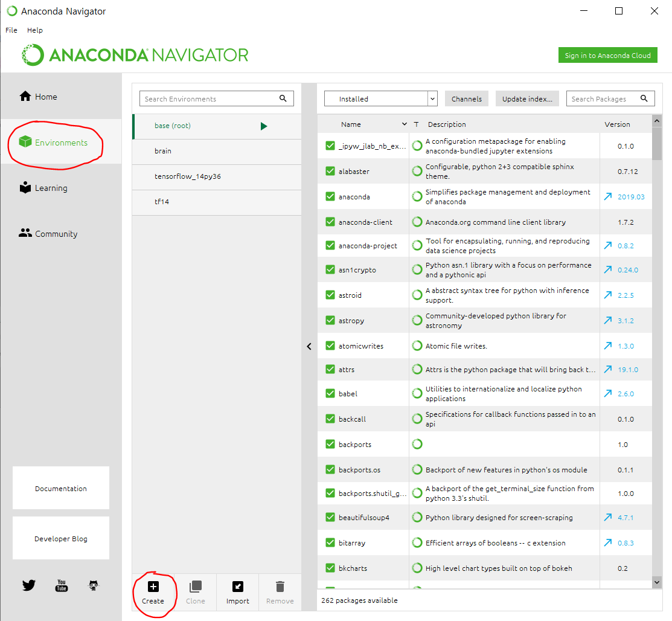672x621 pixels.
Task: Toggle the alabaster package checkbox
Action: click(330, 171)
